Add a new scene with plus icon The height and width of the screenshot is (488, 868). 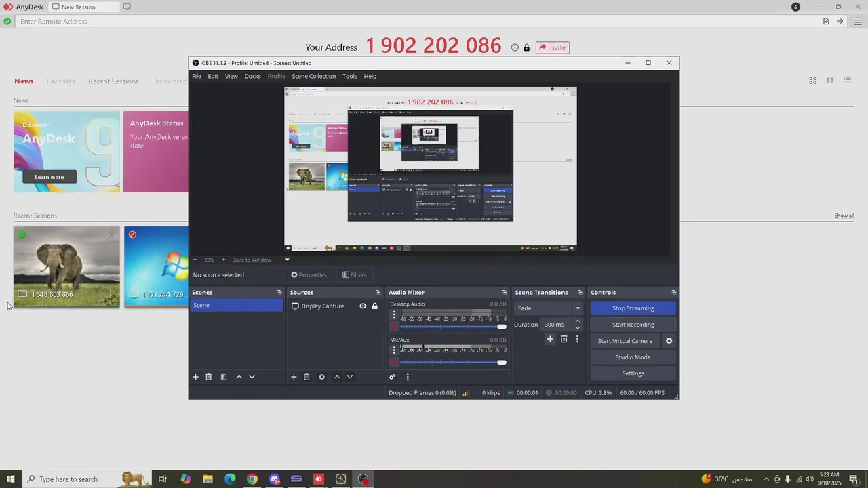tap(196, 377)
